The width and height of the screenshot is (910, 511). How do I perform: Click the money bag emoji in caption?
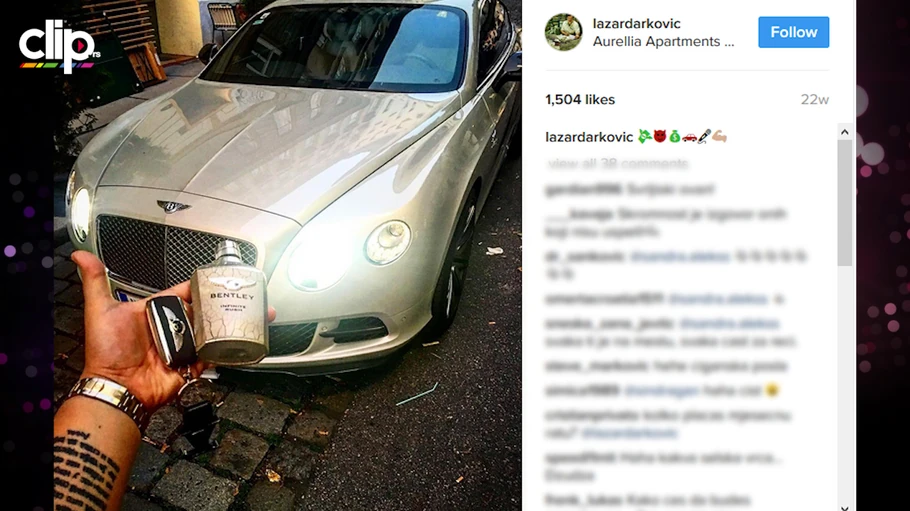coord(674,136)
